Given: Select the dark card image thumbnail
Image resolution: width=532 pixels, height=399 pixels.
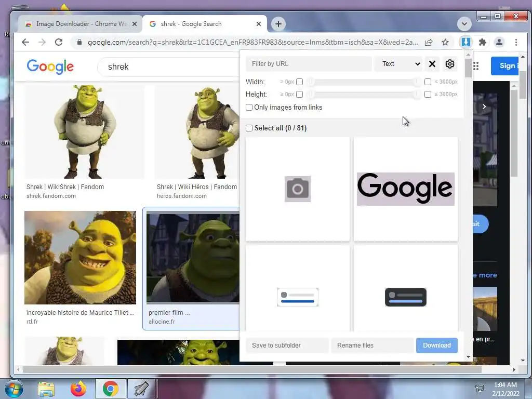Looking at the screenshot, I should [x=405, y=288].
